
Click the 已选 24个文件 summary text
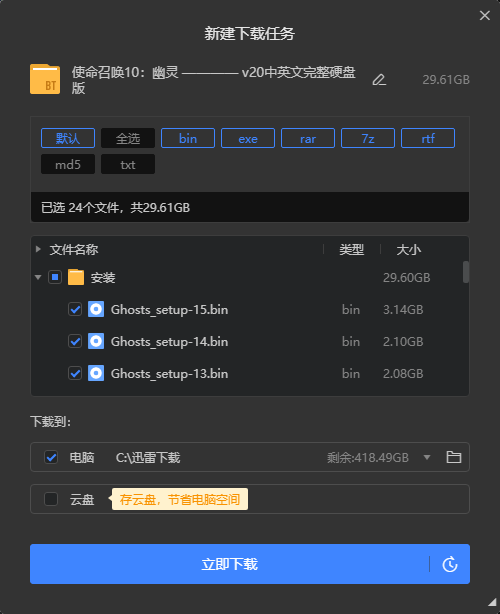click(116, 208)
